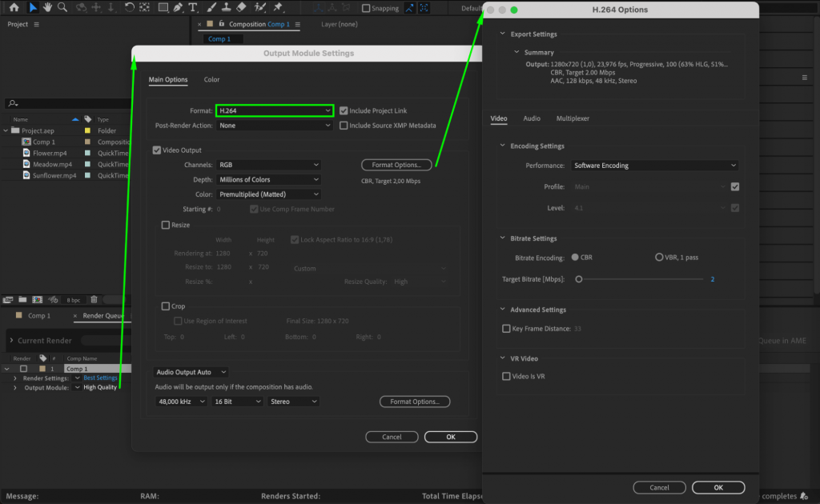The height and width of the screenshot is (504, 820).
Task: Enable Include Source XMP Metadata
Action: pos(343,126)
